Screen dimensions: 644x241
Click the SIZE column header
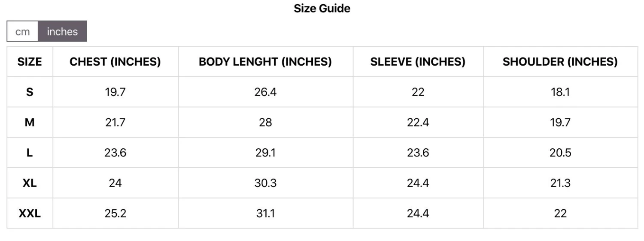[30, 62]
